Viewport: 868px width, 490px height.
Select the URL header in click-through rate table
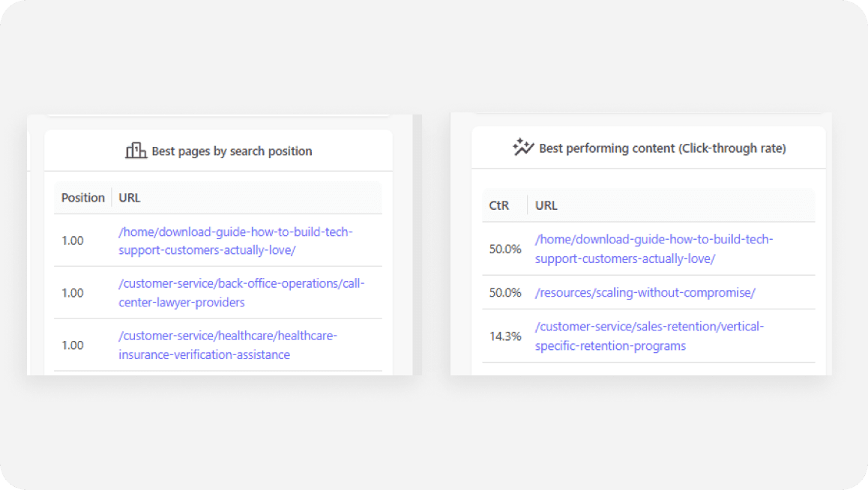pos(546,205)
